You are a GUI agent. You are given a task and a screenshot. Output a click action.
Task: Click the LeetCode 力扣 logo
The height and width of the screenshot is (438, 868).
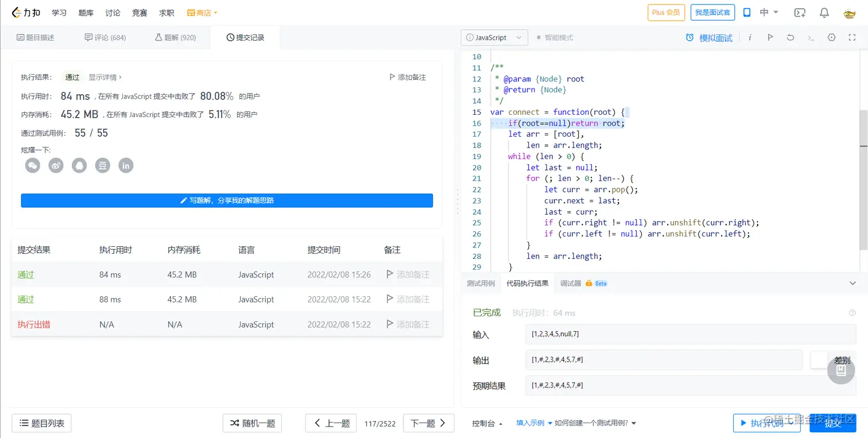26,13
